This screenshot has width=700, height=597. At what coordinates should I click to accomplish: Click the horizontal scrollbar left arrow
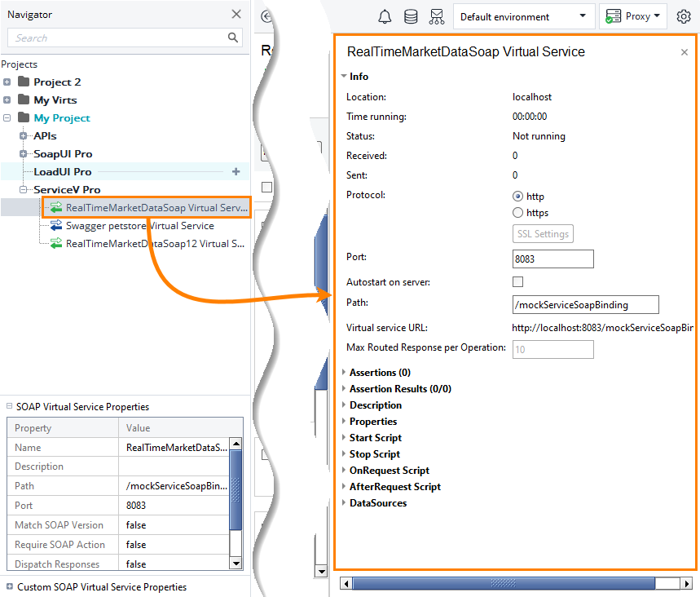346,583
